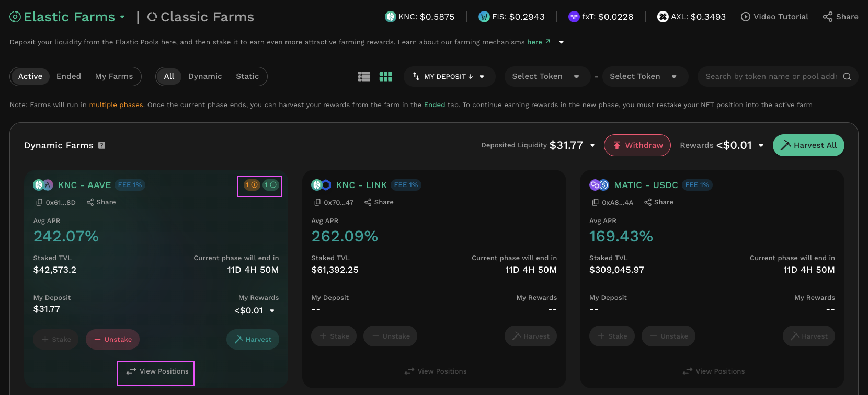The height and width of the screenshot is (395, 868).
Task: Click Unstake on MATIC - USDC card
Action: click(x=669, y=336)
